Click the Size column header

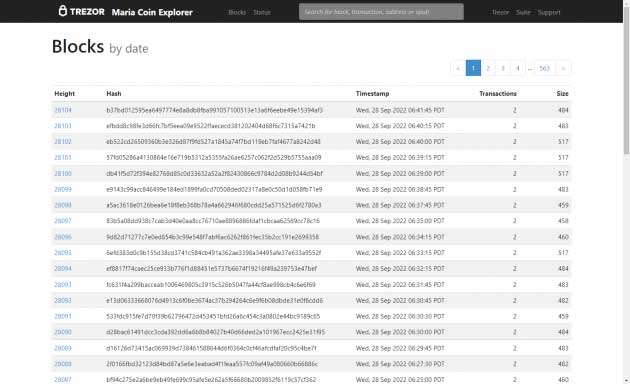tap(562, 93)
